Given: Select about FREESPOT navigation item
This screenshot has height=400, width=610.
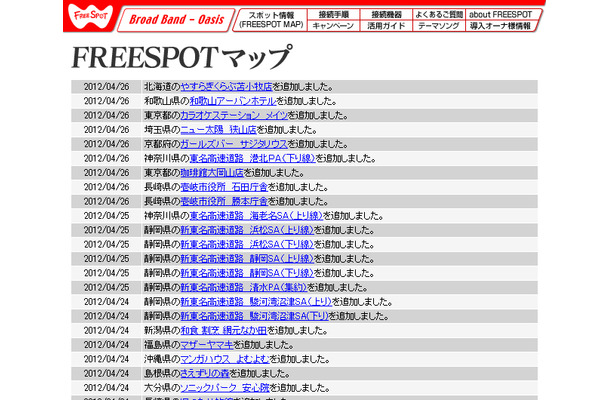Looking at the screenshot, I should click(x=500, y=15).
